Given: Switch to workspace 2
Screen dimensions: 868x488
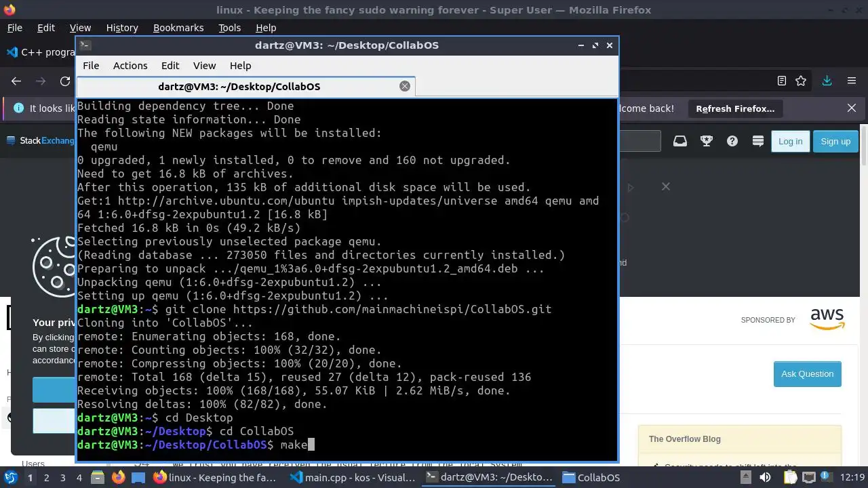Looking at the screenshot, I should coord(46,477).
